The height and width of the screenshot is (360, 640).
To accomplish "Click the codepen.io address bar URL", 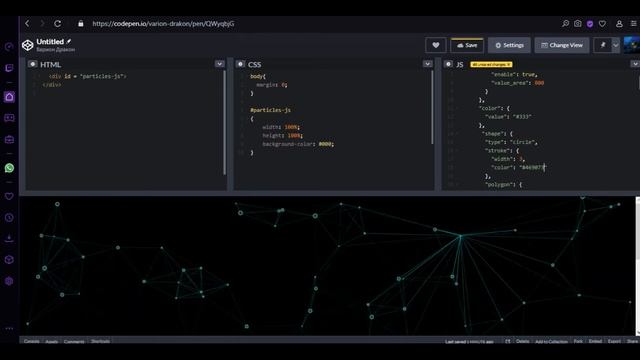I will 163,24.
